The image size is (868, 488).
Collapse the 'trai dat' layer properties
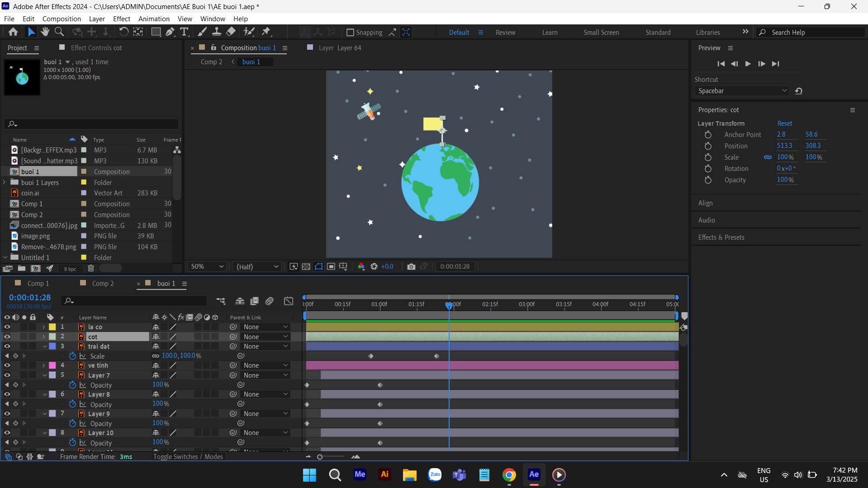(45, 346)
